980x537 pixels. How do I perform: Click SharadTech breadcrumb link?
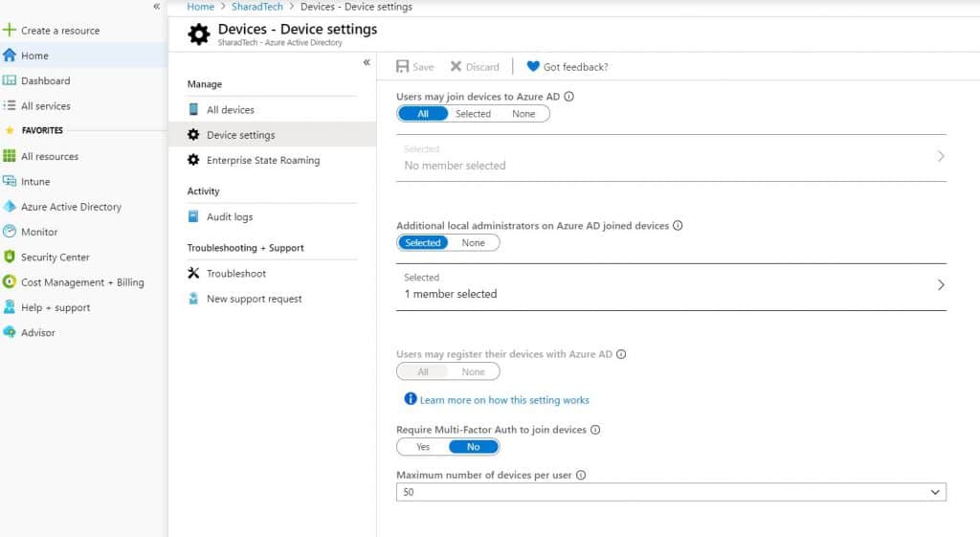(256, 7)
